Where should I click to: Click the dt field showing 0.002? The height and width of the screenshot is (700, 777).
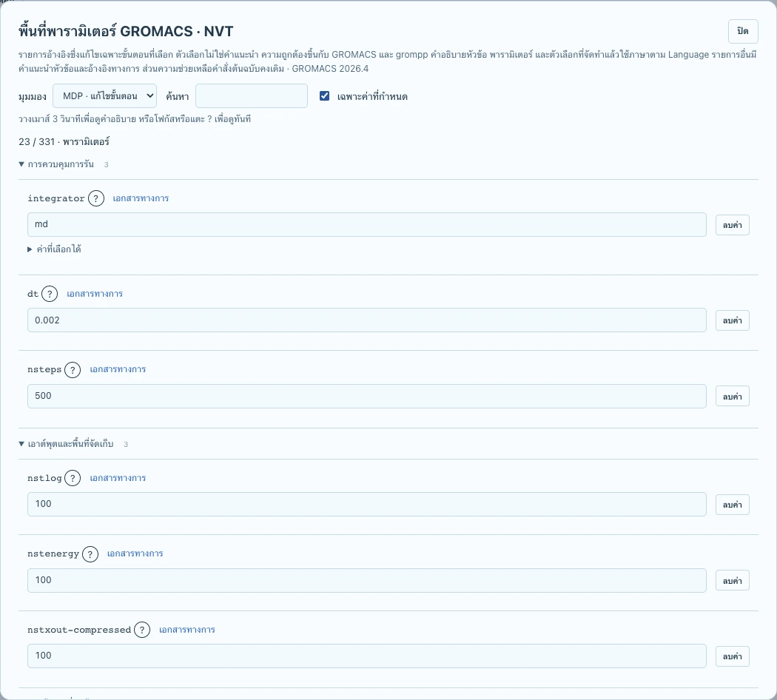(x=367, y=320)
